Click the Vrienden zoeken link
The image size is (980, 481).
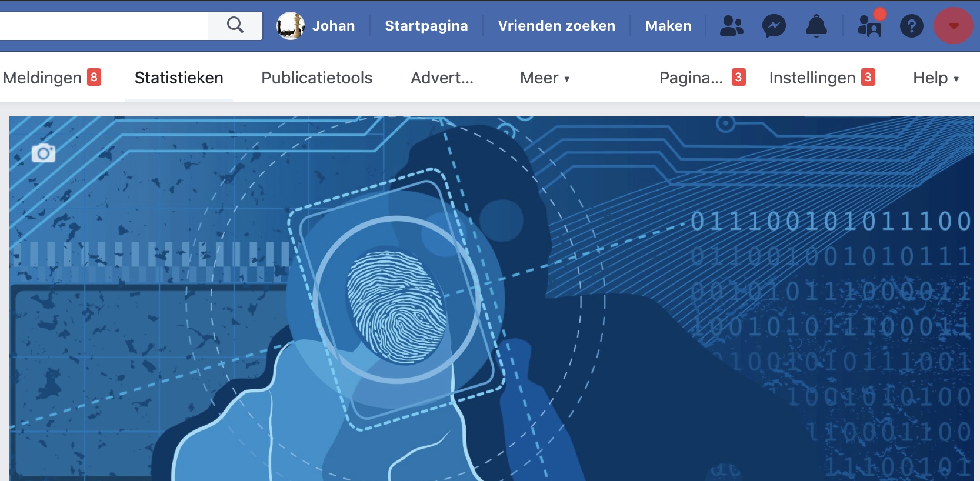[556, 26]
